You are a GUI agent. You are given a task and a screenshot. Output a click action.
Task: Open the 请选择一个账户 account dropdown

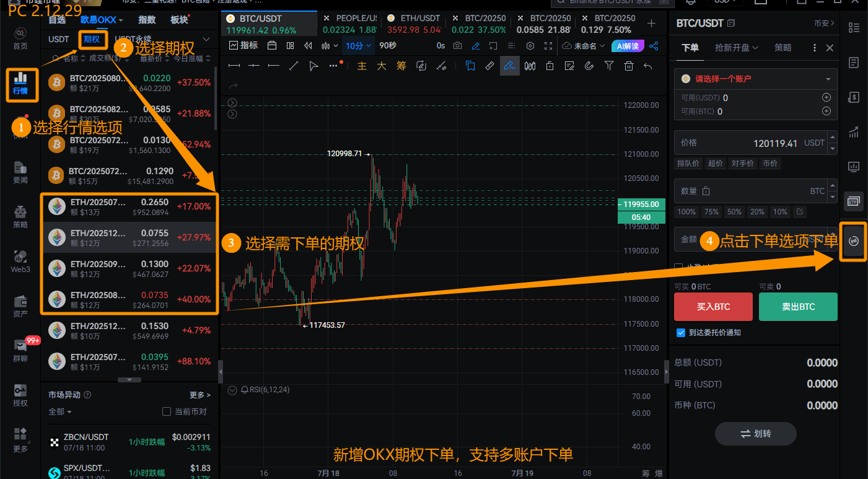(x=756, y=79)
